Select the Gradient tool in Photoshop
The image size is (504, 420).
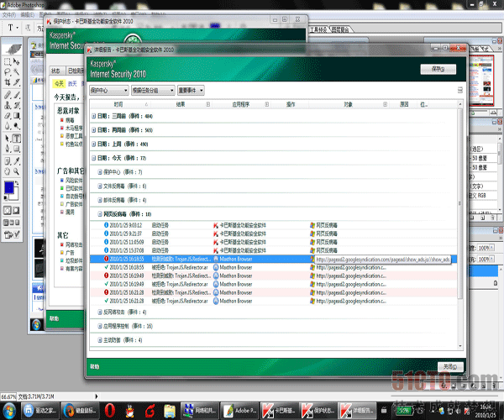point(17,116)
